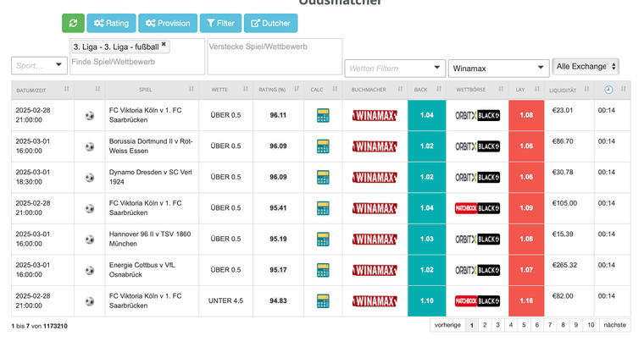Click the Energie Cottbus v VfL Osnabrück match
Screen dimensions: 644x358
[x=142, y=270]
